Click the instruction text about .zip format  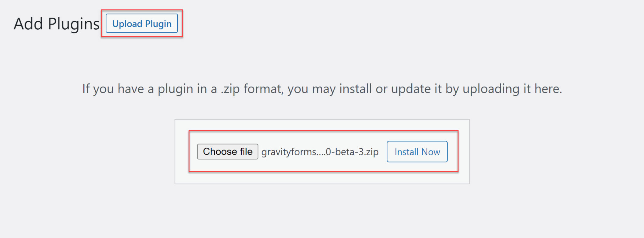[x=322, y=89]
